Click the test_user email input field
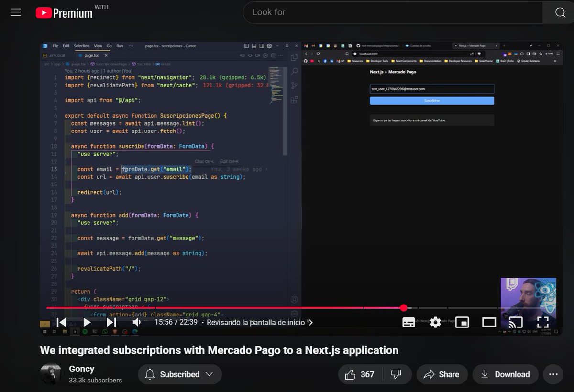The image size is (574, 392). coord(431,88)
